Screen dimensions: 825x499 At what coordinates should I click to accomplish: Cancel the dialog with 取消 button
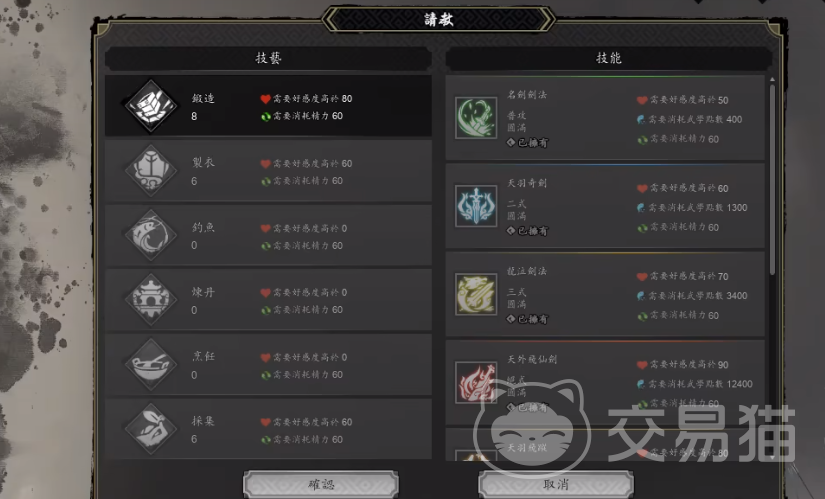coord(556,484)
